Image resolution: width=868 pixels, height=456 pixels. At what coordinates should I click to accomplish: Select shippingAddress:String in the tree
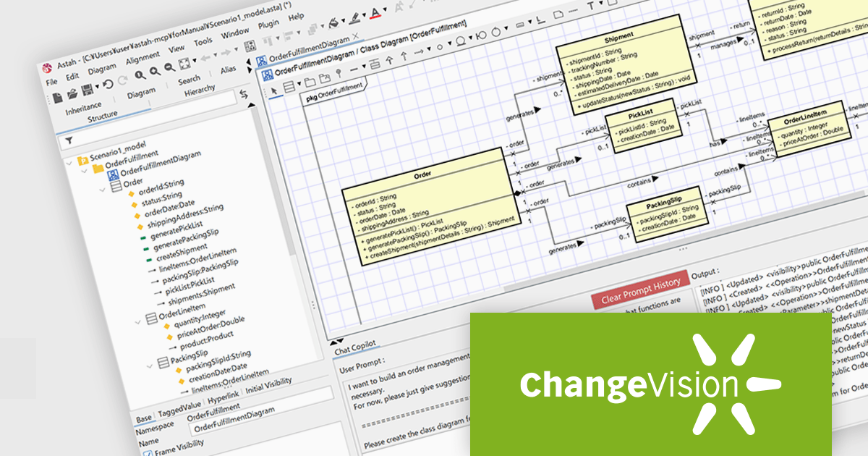click(186, 214)
